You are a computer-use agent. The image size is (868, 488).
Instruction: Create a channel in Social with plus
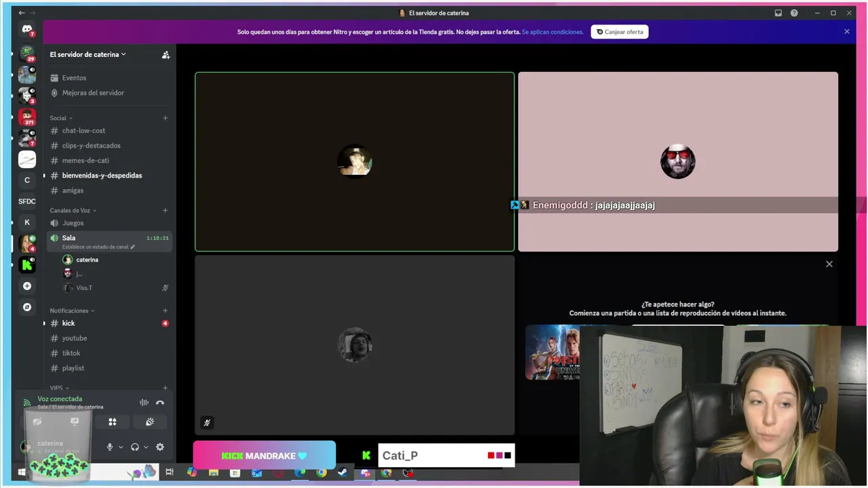(165, 118)
